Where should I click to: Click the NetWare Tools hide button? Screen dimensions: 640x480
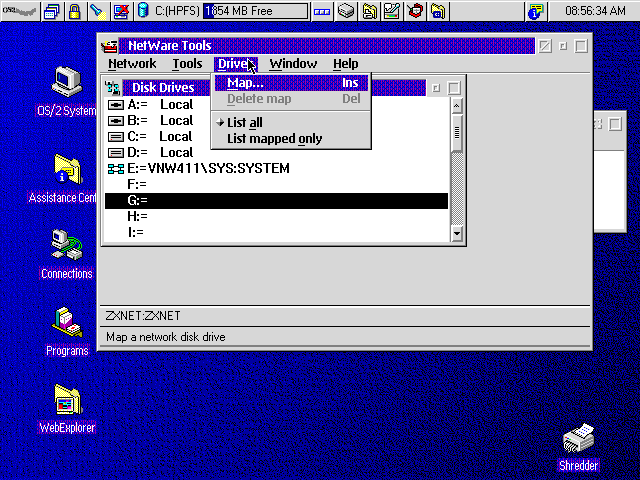[x=544, y=46]
